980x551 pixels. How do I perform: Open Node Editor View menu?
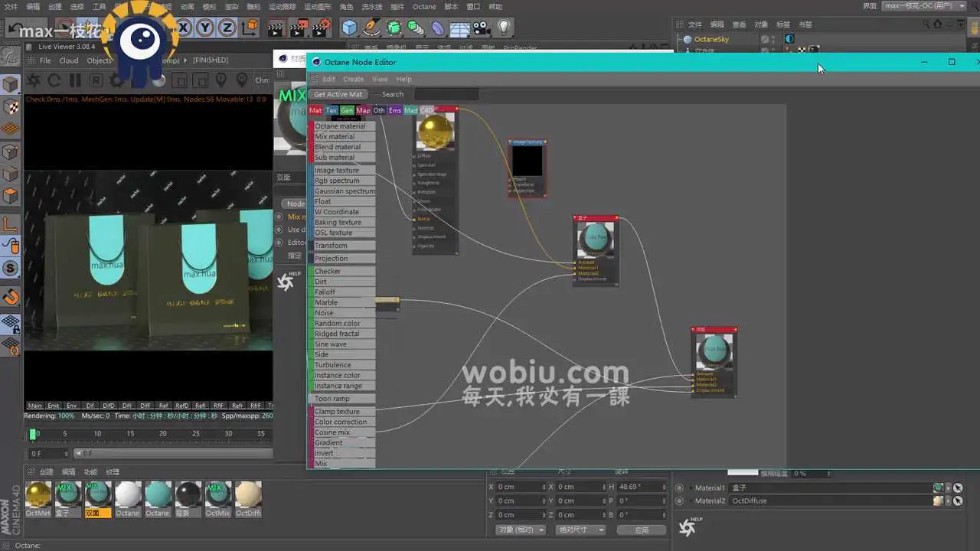(380, 79)
